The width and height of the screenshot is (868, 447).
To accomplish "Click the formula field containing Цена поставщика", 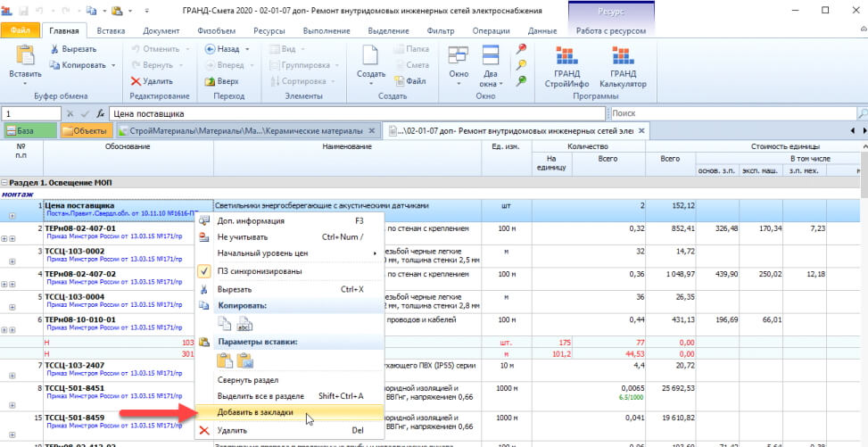I will 357,113.
